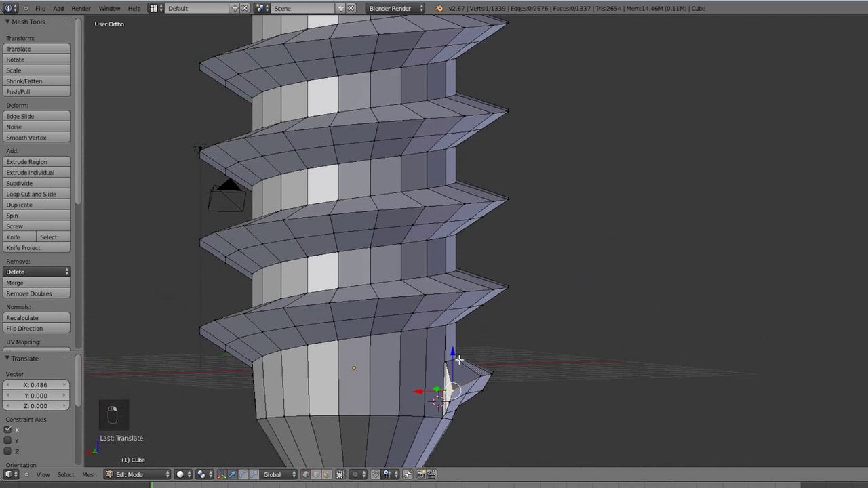Enable the Z constraint axis checkbox
Image resolution: width=868 pixels, height=488 pixels.
(8, 451)
